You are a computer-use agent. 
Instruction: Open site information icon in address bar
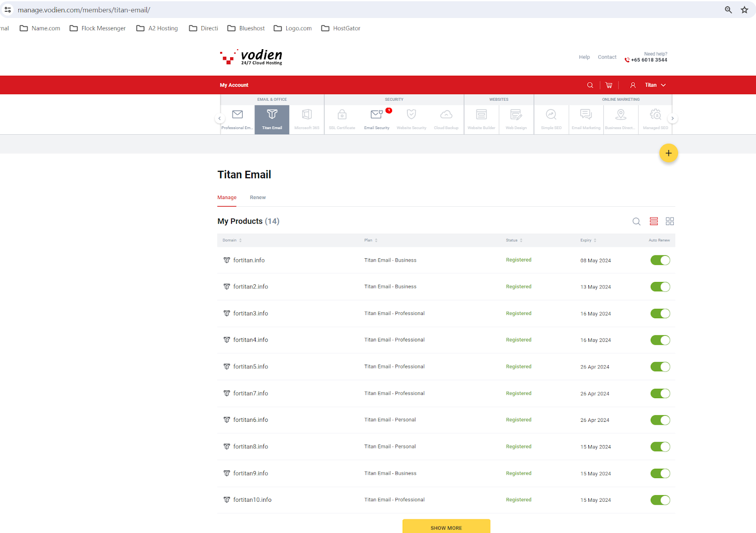(x=8, y=10)
